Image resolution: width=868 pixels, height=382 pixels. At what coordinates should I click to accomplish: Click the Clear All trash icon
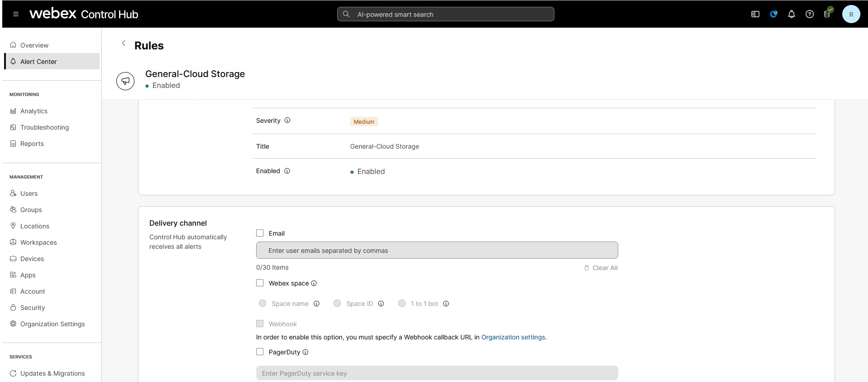click(x=587, y=268)
